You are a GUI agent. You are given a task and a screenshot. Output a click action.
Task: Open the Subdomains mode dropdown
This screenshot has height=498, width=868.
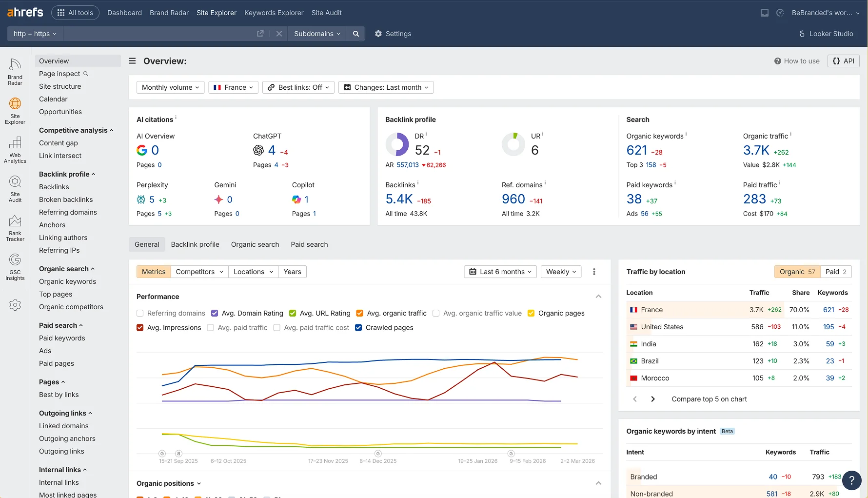[317, 34]
